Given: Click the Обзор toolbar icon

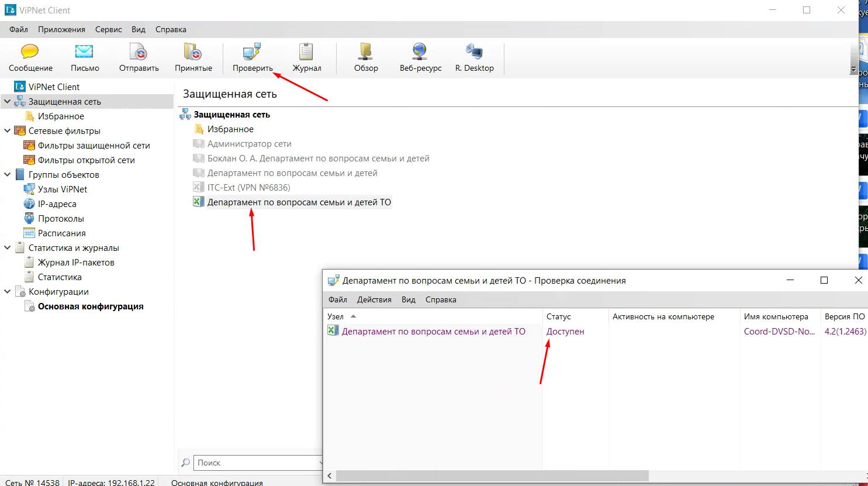Looking at the screenshot, I should click(x=366, y=53).
